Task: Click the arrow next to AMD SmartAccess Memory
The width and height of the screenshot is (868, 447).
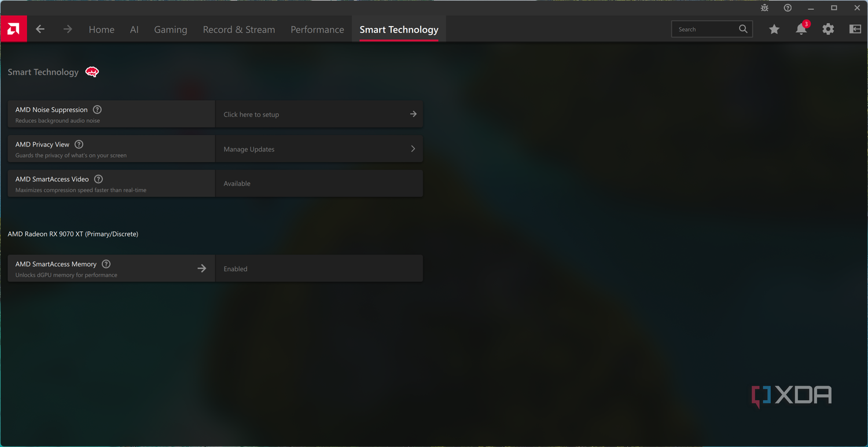Action: click(x=202, y=268)
